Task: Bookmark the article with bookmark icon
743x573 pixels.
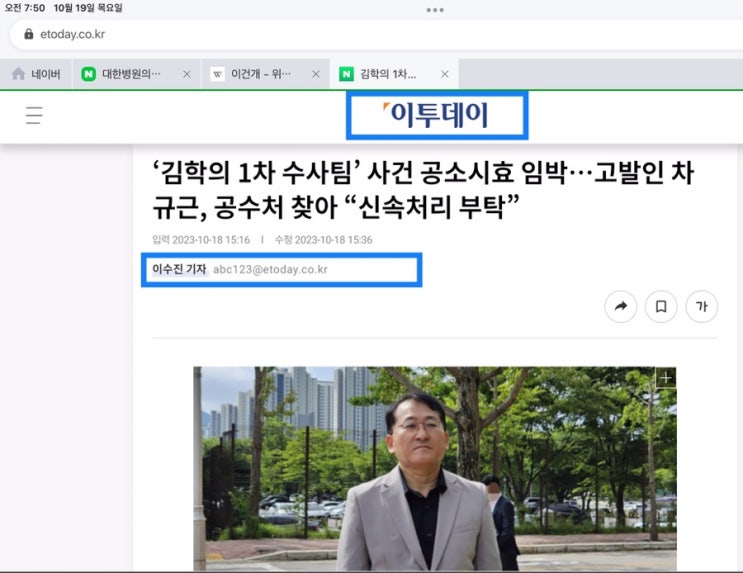Action: 661,307
